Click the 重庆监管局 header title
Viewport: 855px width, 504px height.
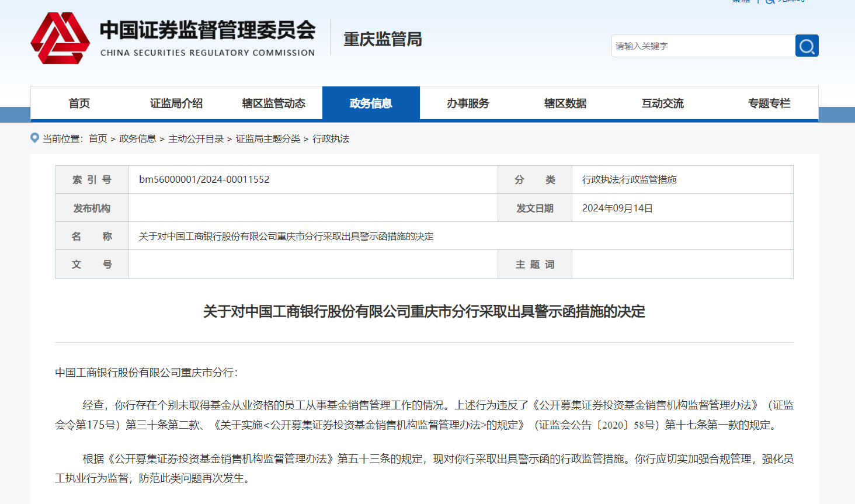[382, 39]
